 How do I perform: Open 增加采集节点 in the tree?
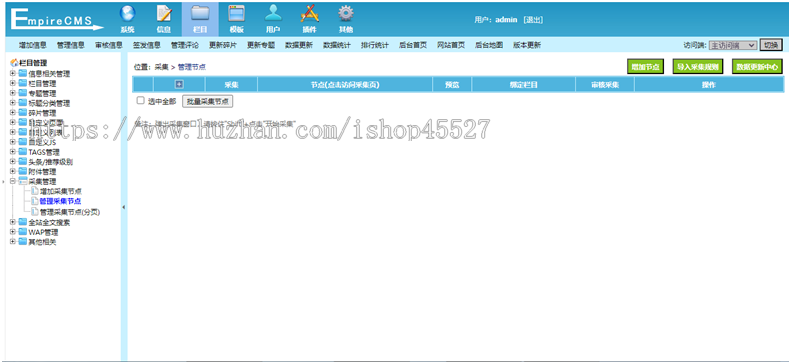click(x=61, y=192)
